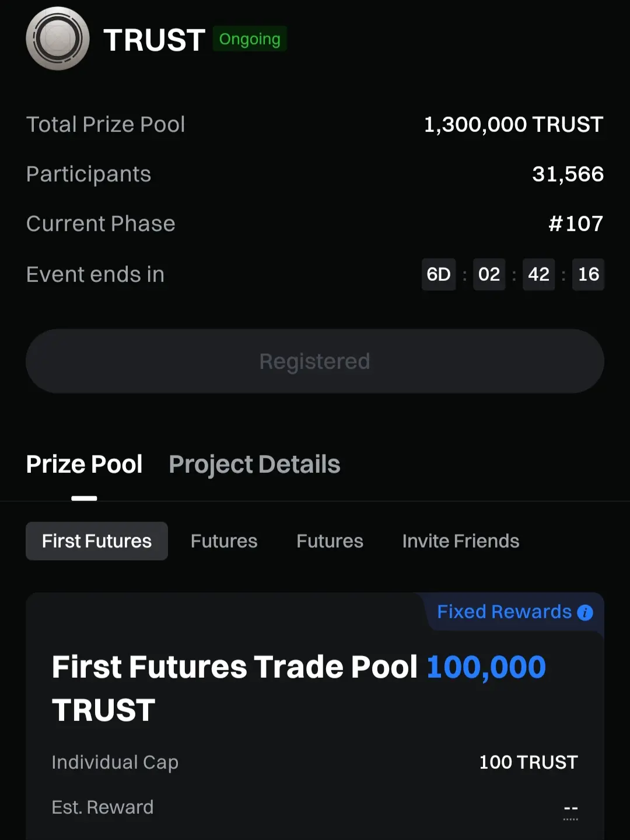
Task: Tap the 100 TRUST individual cap value
Action: 528,762
